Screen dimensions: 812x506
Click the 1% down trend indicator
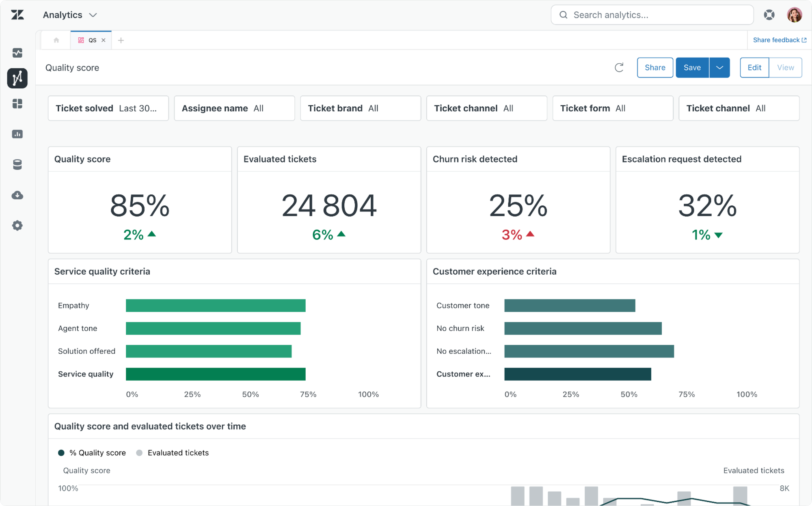(707, 235)
